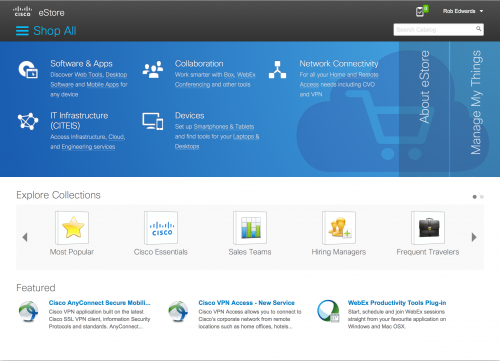Open the Shop All hamburger menu icon

[x=22, y=31]
